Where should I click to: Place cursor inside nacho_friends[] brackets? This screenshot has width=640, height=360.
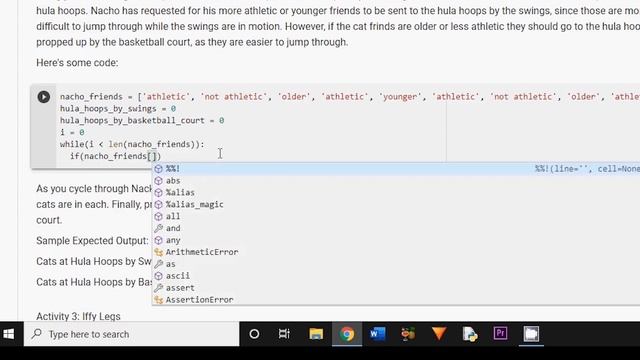click(x=152, y=156)
